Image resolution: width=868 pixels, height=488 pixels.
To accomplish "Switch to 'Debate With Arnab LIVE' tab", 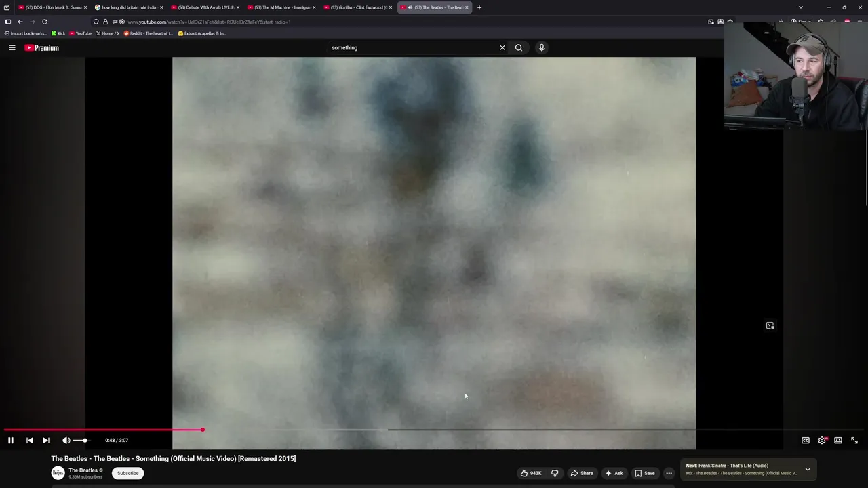I will [x=205, y=7].
